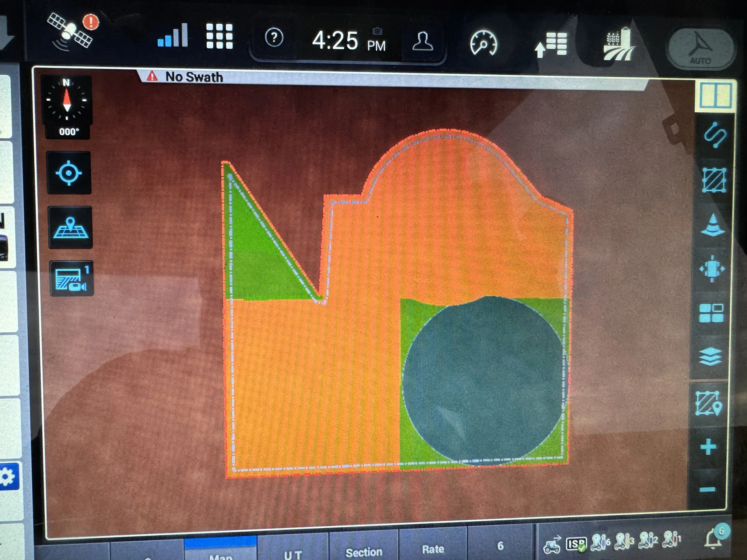Switch to the Rate tab
This screenshot has height=560, width=747.
433,549
